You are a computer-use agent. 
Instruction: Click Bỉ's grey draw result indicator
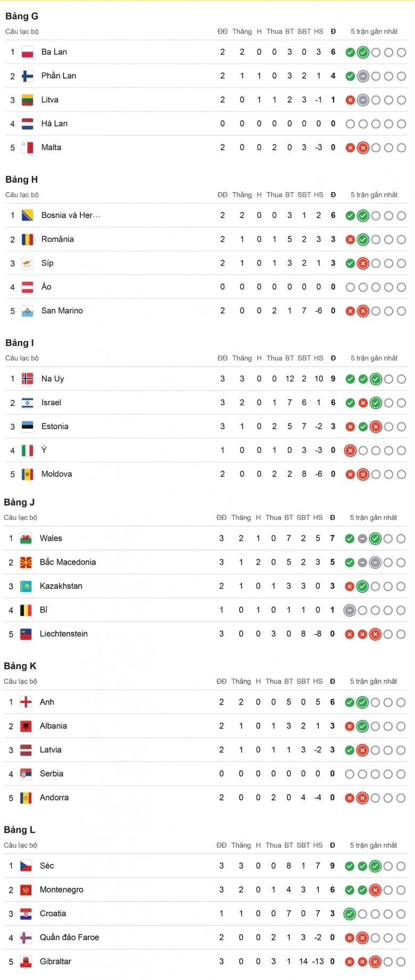350,610
